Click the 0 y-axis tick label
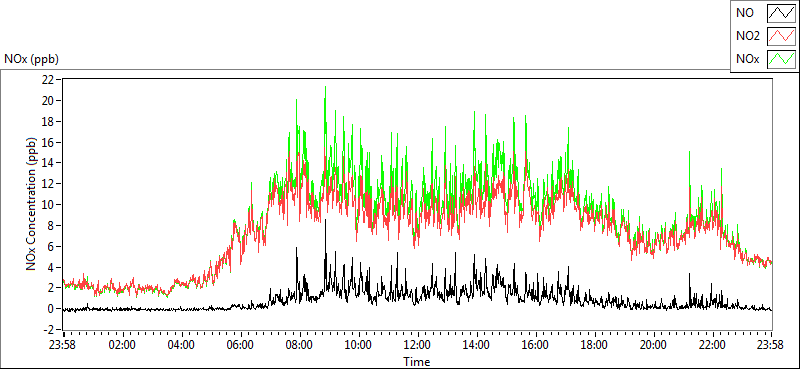800x369 pixels. click(x=51, y=309)
